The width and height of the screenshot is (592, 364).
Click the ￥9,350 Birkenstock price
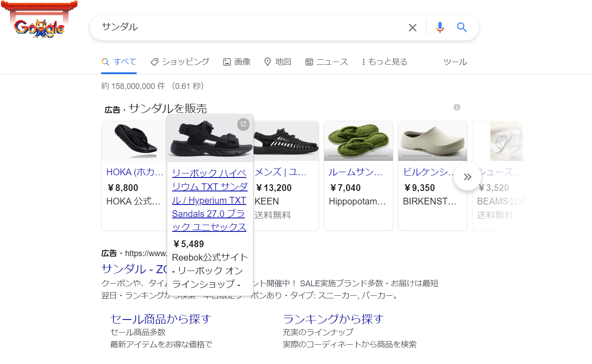419,188
